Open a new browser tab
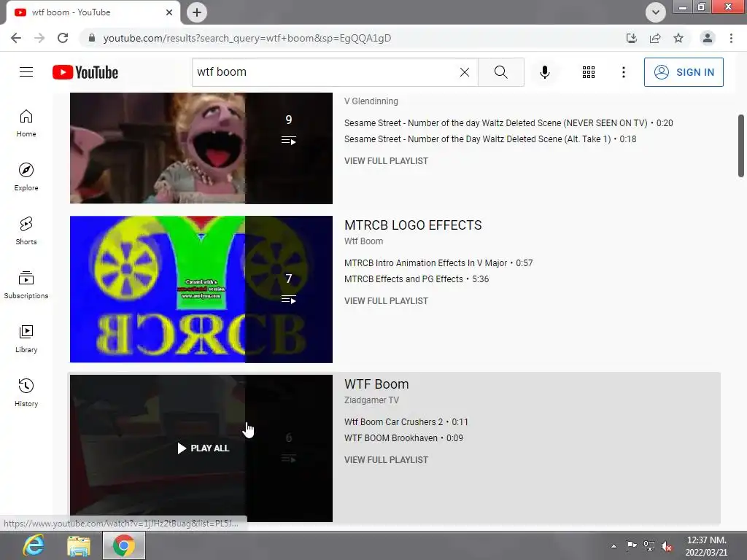747x560 pixels. 197,12
